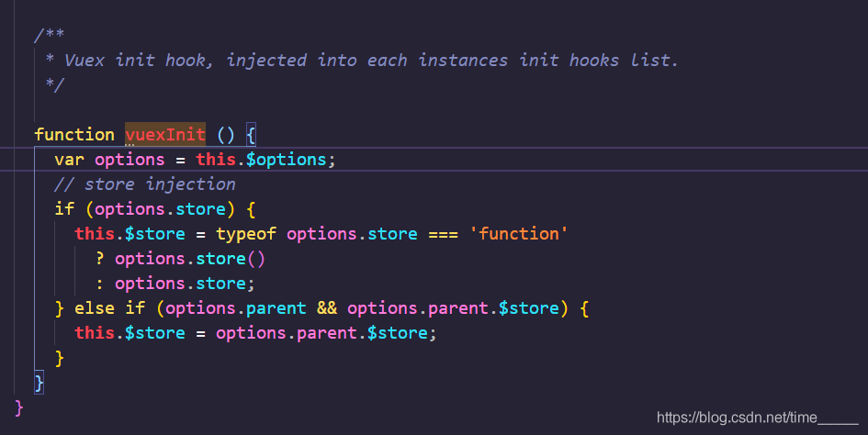
Task: Click the typeof keyword
Action: pos(246,234)
